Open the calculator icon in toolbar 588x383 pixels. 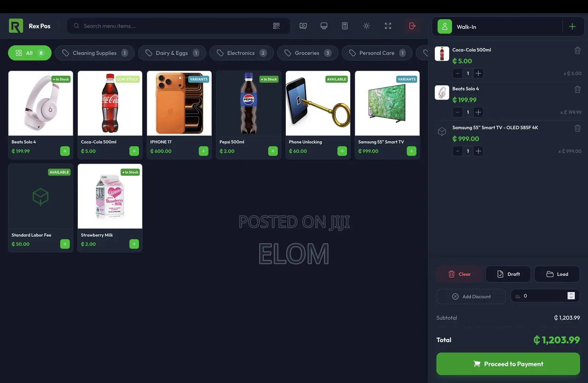pyautogui.click(x=345, y=26)
